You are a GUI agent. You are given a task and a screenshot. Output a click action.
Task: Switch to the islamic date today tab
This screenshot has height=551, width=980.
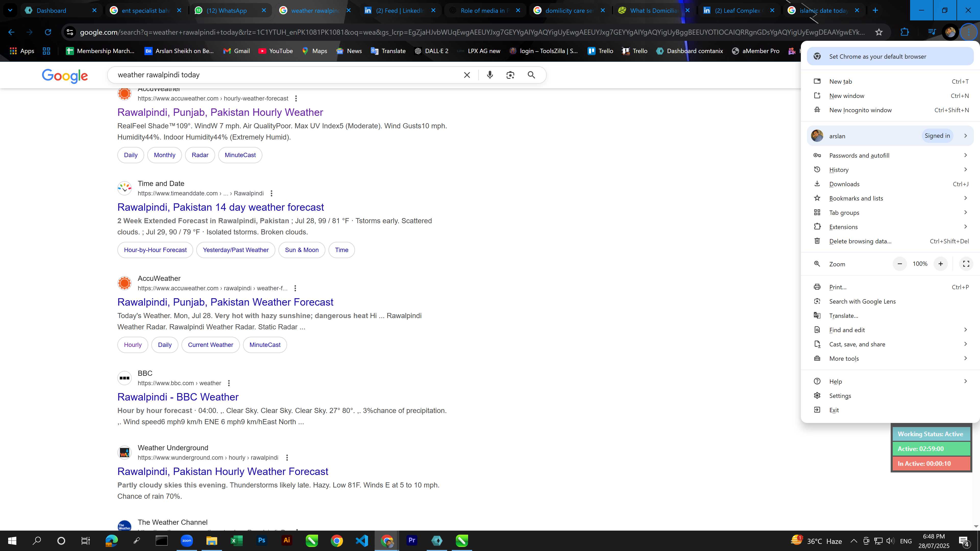[822, 10]
